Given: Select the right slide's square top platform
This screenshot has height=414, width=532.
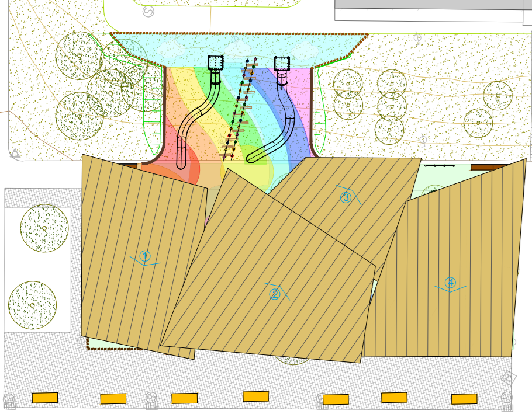Looking at the screenshot, I should pyautogui.click(x=282, y=63).
